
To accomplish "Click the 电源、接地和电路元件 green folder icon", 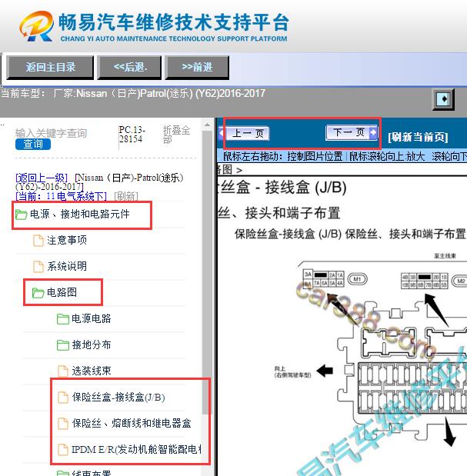I will pos(21,215).
